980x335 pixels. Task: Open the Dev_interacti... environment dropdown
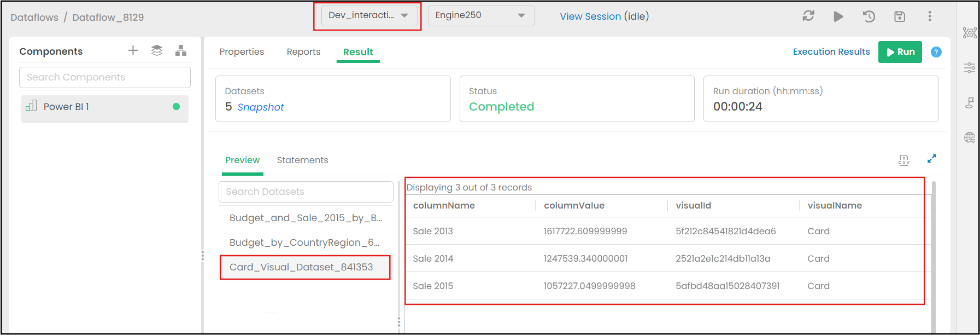tap(368, 15)
